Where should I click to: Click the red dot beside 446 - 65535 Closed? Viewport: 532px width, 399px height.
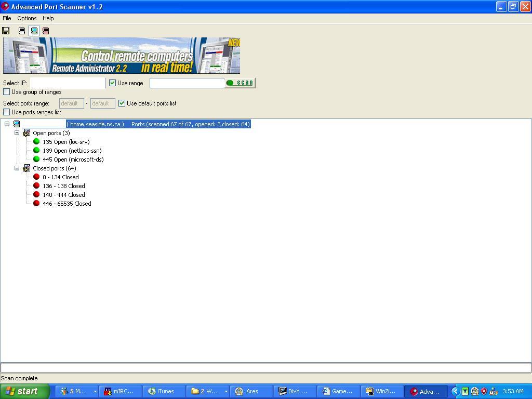[x=36, y=203]
